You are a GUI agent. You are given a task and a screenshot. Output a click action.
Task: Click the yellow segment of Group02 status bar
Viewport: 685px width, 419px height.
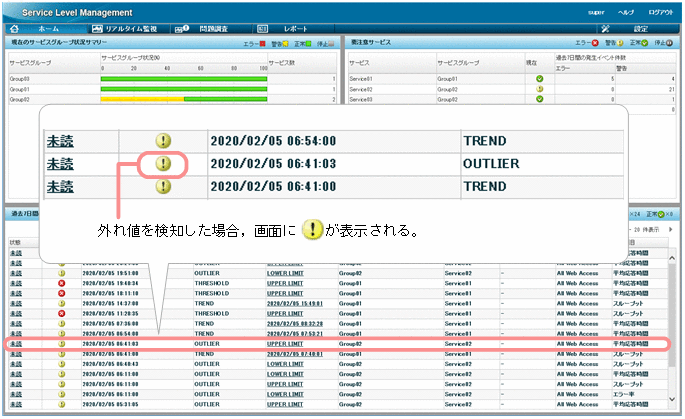pyautogui.click(x=142, y=99)
